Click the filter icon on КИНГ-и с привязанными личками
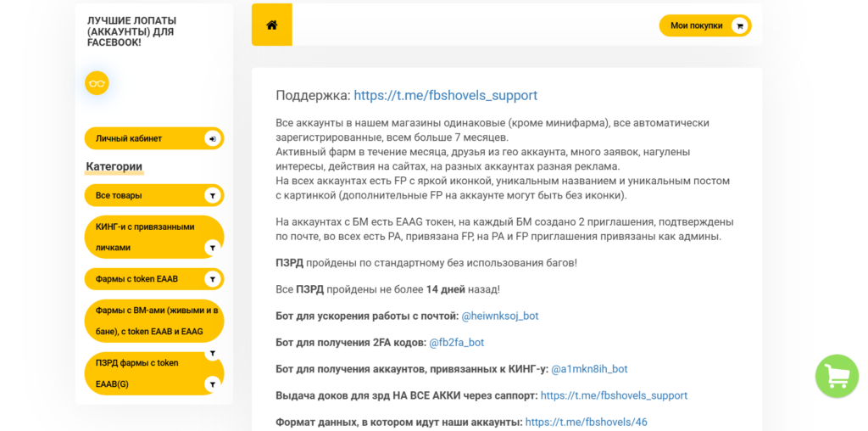Screen dimensions: 868x431 tap(212, 248)
